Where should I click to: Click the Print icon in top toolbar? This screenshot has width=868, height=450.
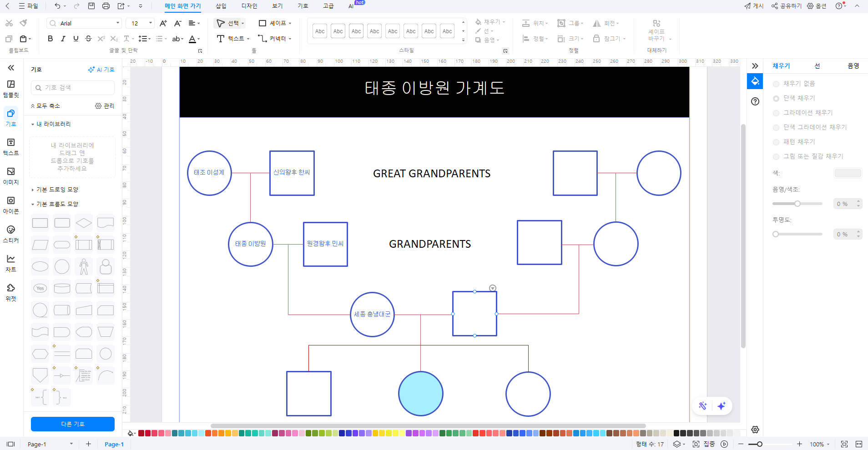tap(106, 6)
